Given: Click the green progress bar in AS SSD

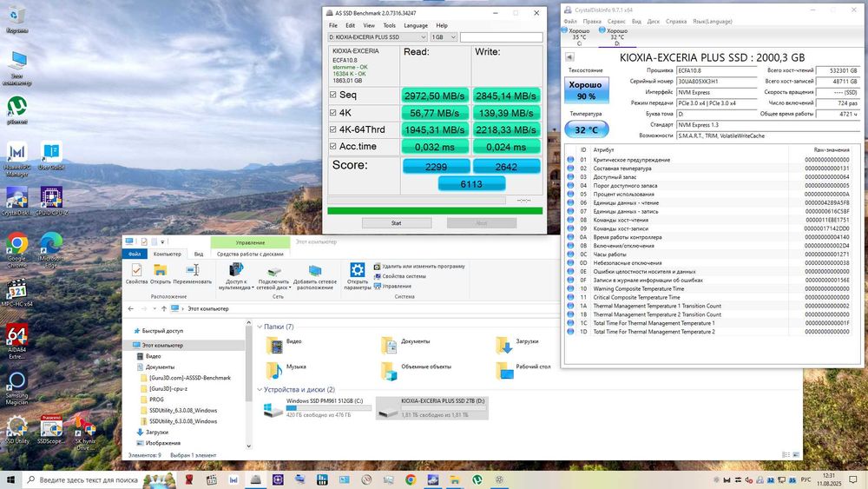Looking at the screenshot, I should 435,210.
